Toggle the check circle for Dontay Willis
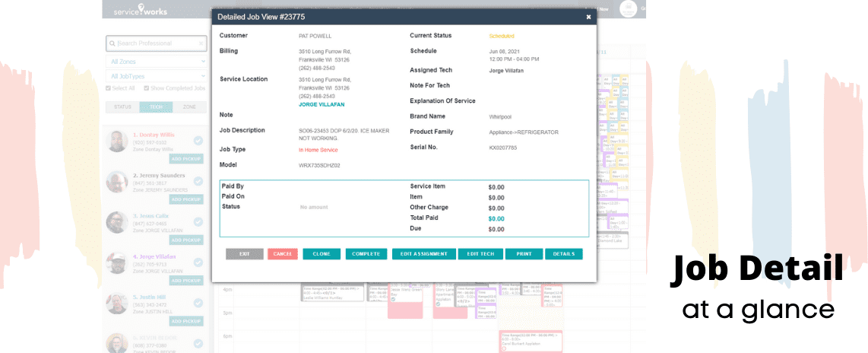Screen dimensions: 868x353 (198, 142)
